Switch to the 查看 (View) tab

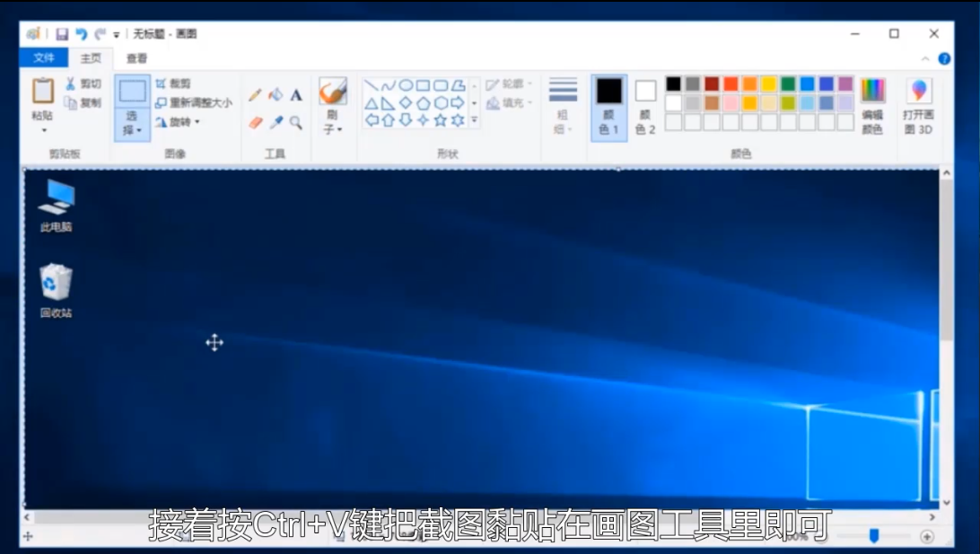[136, 58]
